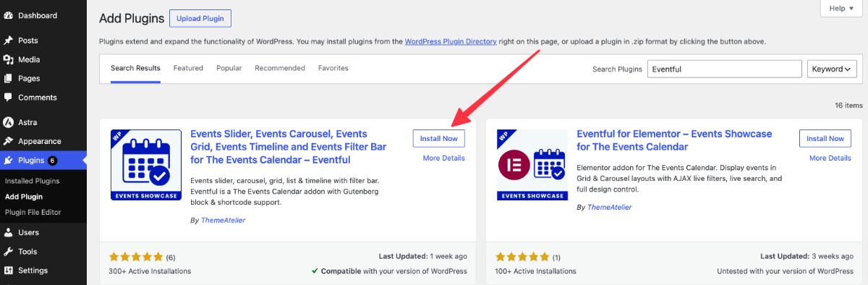Click the Eventful Events Showcase plugin thumbnail
This screenshot has height=285, width=868.
(x=146, y=165)
